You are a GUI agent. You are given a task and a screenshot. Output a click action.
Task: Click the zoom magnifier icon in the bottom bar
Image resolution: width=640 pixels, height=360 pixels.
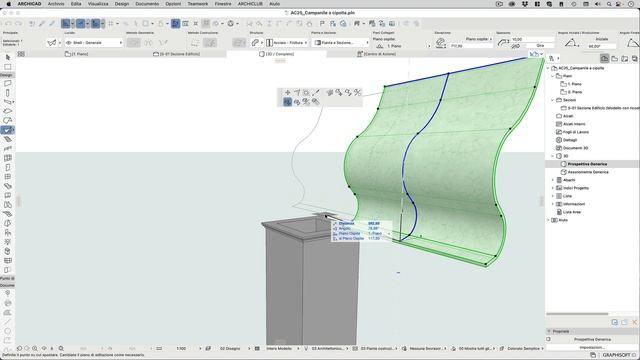[x=61, y=349]
